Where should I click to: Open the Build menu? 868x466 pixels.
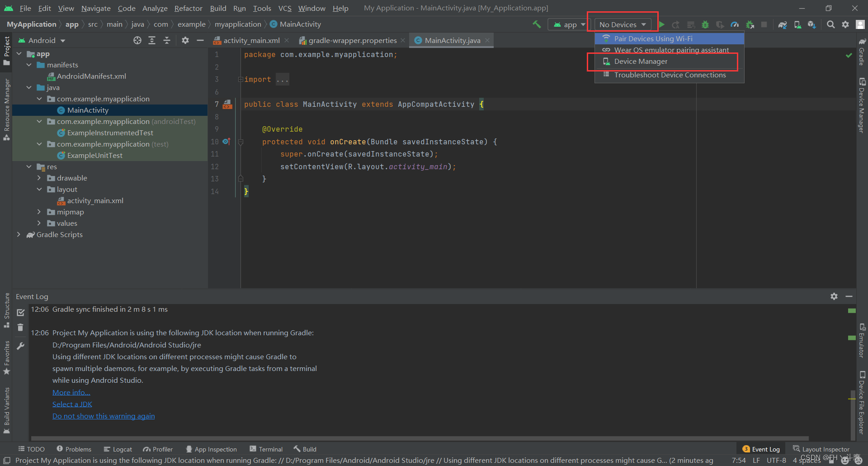coord(218,8)
